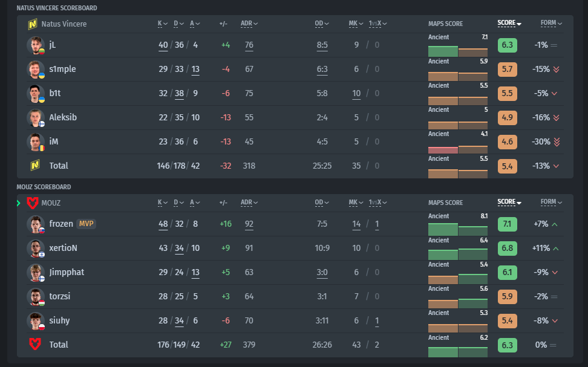Viewport: 588px width, 367px height.
Task: Click frozen's green 7.1 score badge
Action: point(508,224)
